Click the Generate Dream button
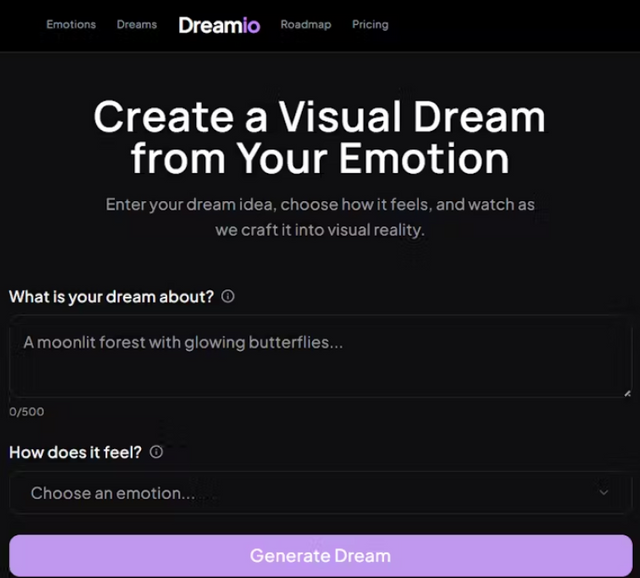 click(x=321, y=556)
